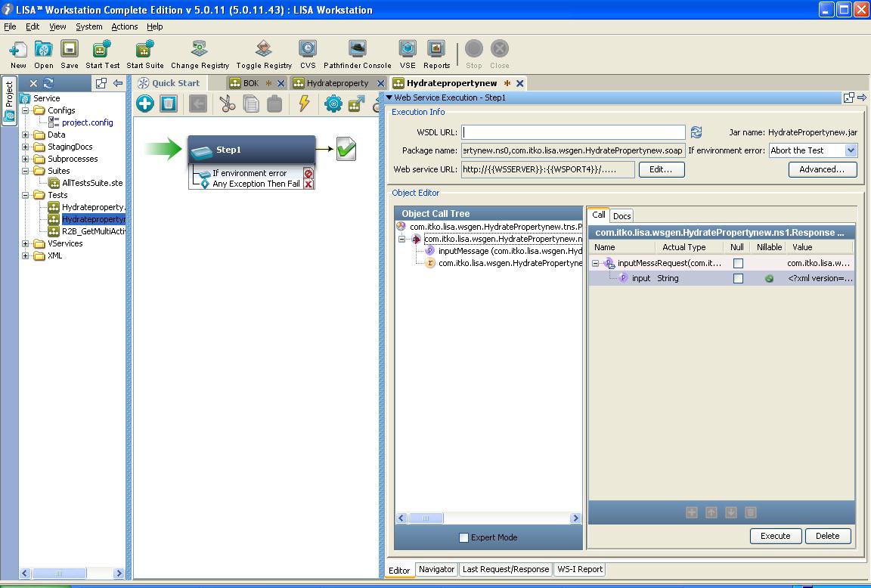Click the red X on Any Exception Then Fail
Image resolution: width=871 pixels, height=588 pixels.
click(308, 184)
